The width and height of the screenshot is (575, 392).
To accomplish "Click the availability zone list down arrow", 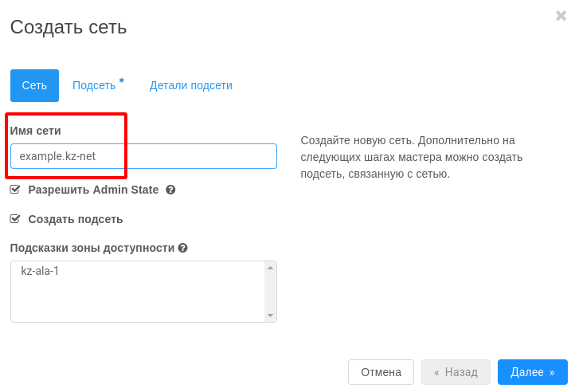I will 270,316.
